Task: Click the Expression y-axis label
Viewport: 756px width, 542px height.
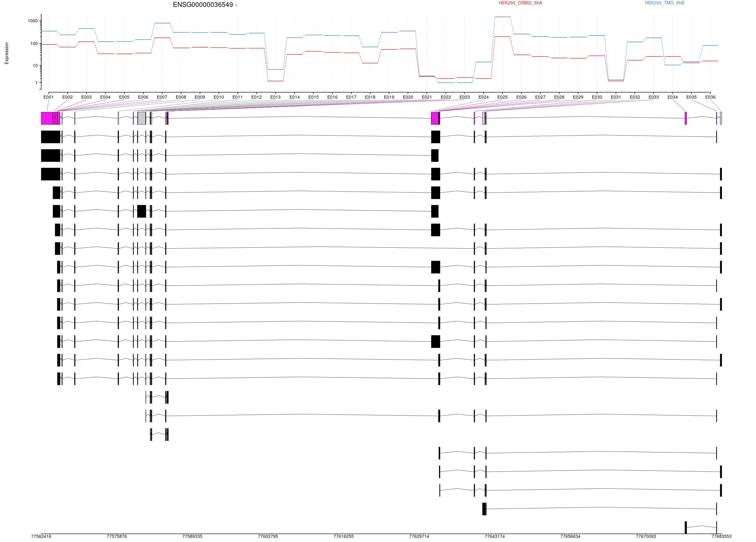Action: (x=7, y=53)
